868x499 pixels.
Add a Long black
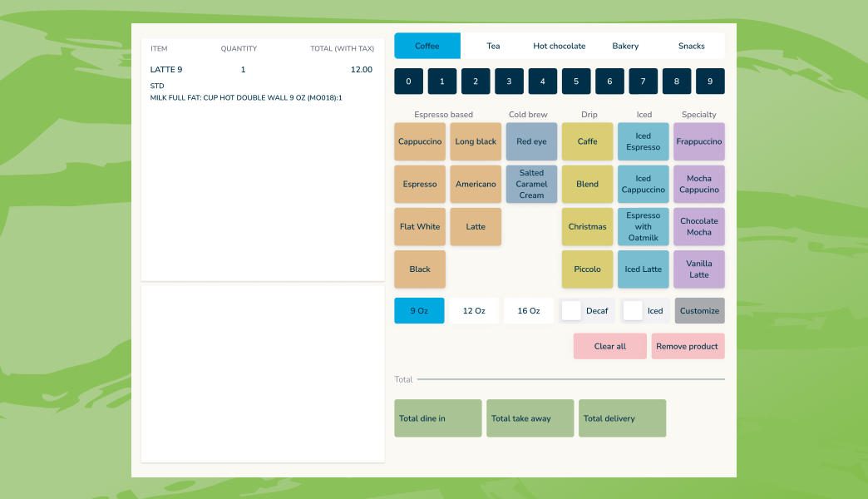click(x=476, y=141)
